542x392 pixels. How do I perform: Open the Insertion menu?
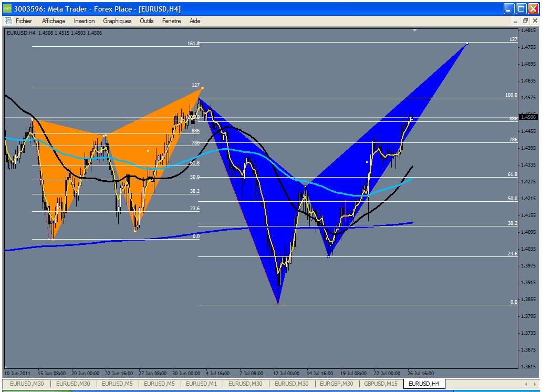(85, 21)
